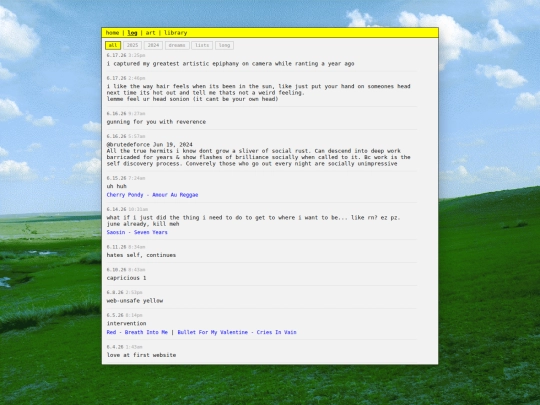540x405 pixels.
Task: Open the library page
Action: (176, 33)
